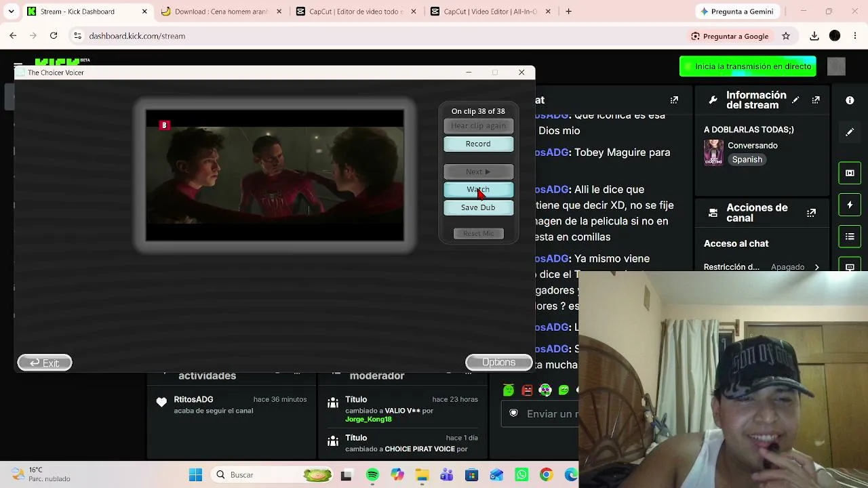Pop out the Acciones de canal panel
Viewport: 868px width, 488px height.
click(811, 213)
